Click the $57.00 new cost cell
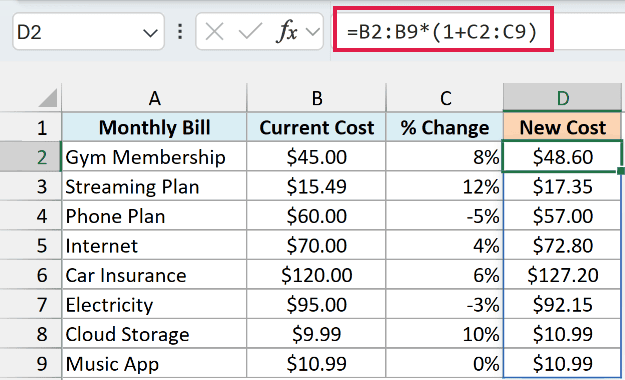The width and height of the screenshot is (625, 380). [562, 216]
